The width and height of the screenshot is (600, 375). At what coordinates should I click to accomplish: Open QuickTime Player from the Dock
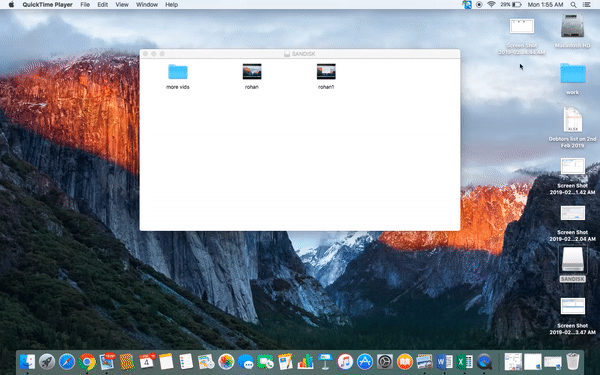point(484,362)
